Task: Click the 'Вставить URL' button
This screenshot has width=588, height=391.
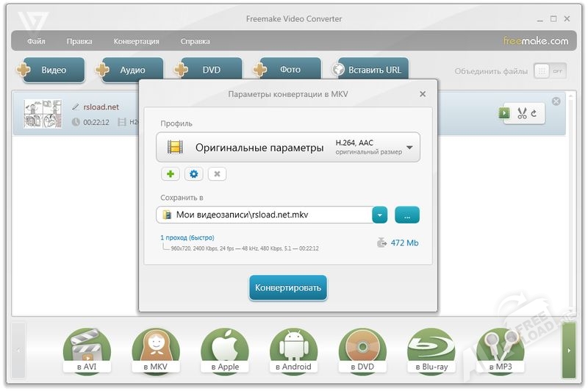Action: pos(373,71)
